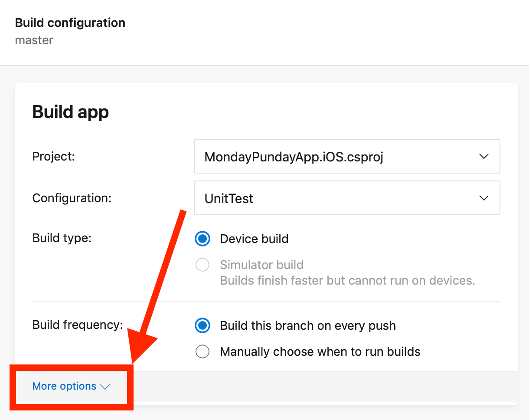529x420 pixels.
Task: Open the MondayPundayApp.iOS.csproj project dropdown
Action: coord(347,156)
